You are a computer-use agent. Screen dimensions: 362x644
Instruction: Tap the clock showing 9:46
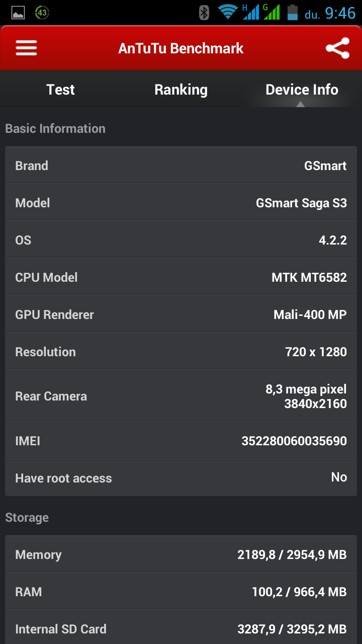[x=340, y=13]
